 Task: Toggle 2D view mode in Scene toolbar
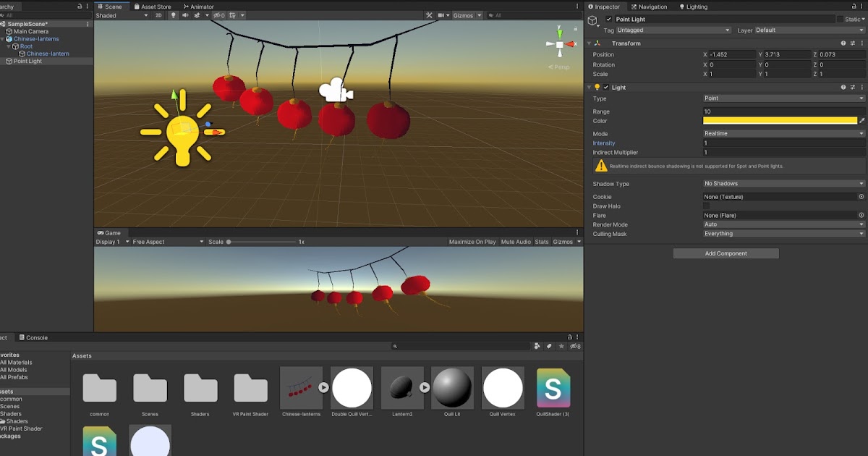click(159, 15)
